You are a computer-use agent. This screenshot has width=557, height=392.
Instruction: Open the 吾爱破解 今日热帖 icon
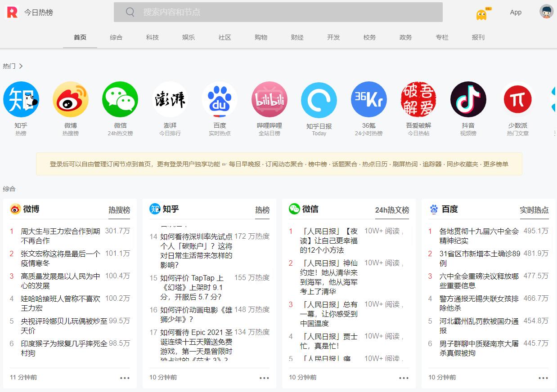pyautogui.click(x=418, y=99)
